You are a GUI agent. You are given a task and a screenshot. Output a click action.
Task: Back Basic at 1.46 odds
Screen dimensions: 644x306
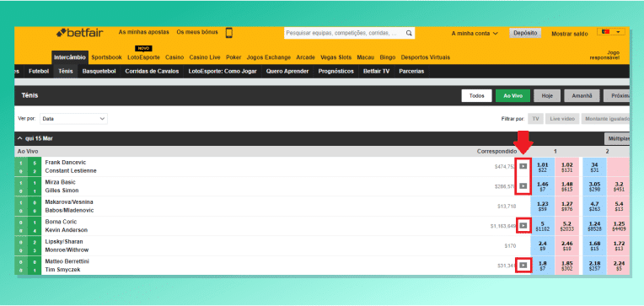click(543, 186)
